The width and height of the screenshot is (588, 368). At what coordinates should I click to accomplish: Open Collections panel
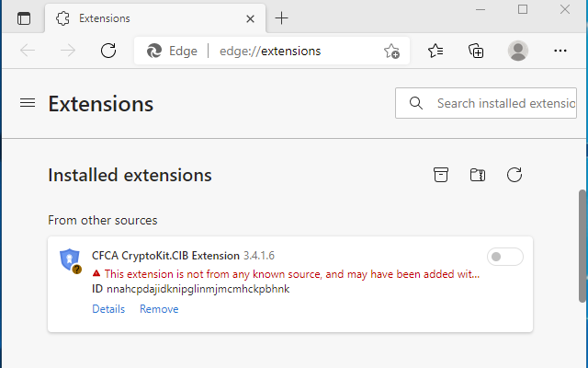(477, 51)
